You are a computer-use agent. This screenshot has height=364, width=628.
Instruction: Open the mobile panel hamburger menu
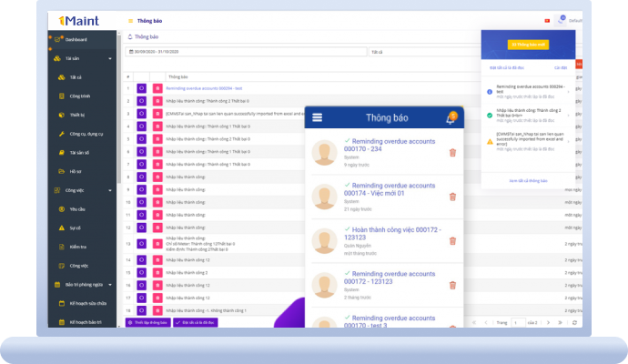tap(317, 117)
